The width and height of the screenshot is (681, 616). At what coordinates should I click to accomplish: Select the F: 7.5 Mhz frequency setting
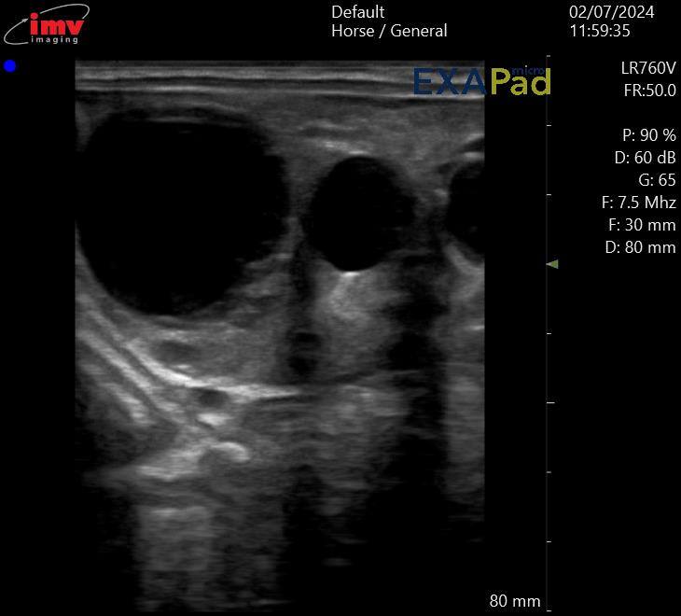tap(638, 203)
